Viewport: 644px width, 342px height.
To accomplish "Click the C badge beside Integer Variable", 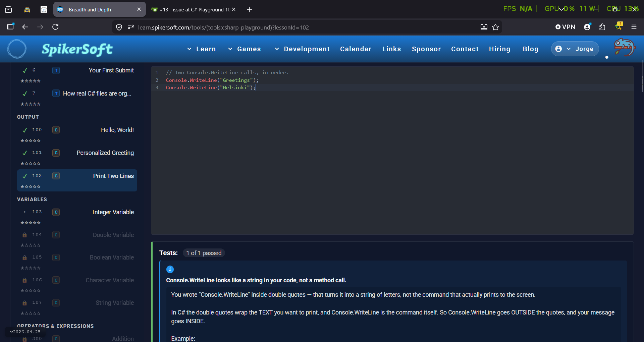I will pos(56,212).
